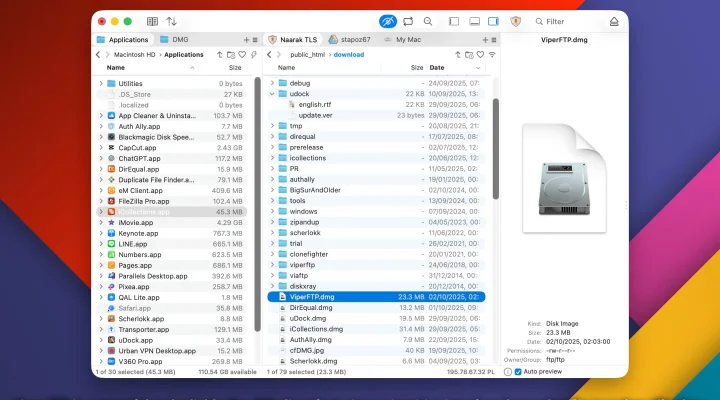
Task: Open left pane tab list menu
Action: (255, 40)
